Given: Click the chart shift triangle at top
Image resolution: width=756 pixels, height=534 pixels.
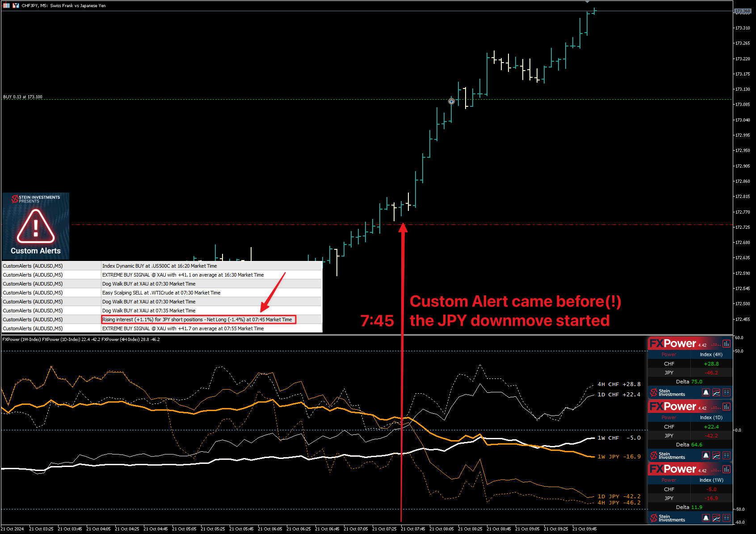Looking at the screenshot, I should pos(588,2).
